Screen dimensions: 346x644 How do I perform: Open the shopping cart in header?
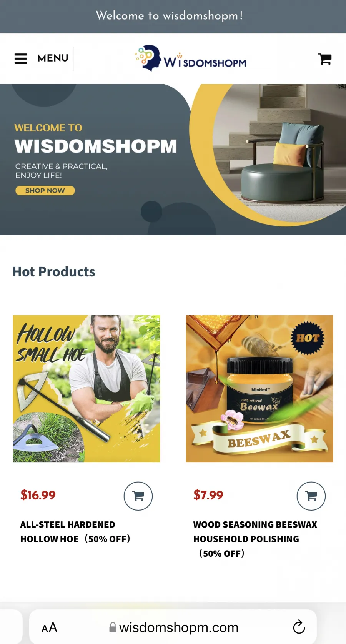point(325,59)
